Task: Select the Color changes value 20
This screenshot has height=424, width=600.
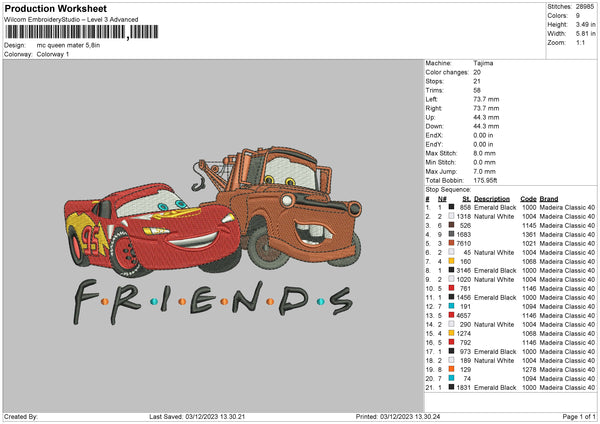Action: pyautogui.click(x=477, y=72)
